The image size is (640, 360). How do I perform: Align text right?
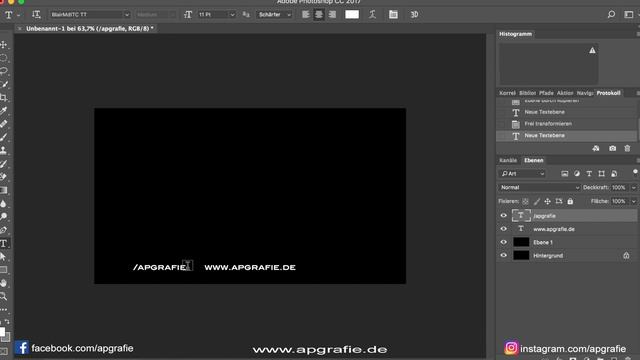coord(332,15)
